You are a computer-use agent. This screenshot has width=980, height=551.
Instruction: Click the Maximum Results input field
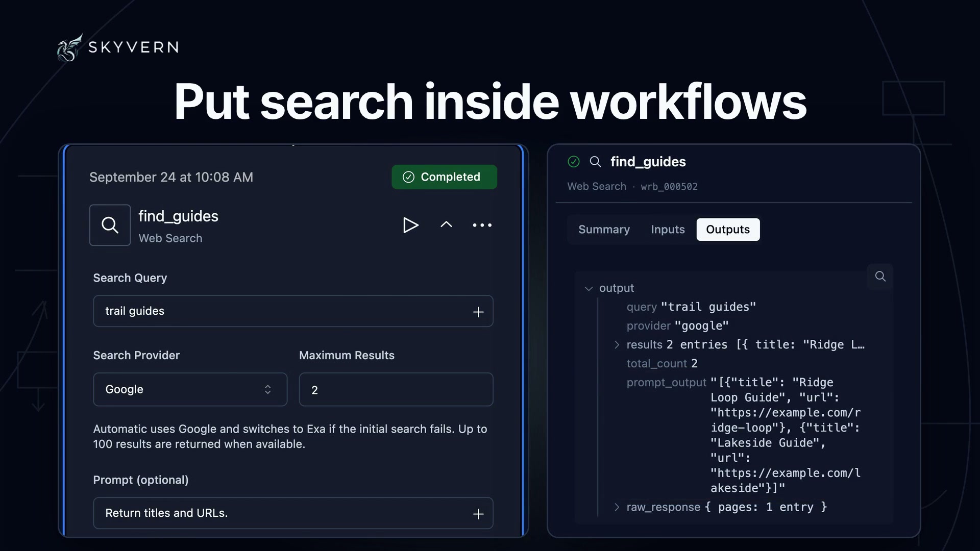396,389
